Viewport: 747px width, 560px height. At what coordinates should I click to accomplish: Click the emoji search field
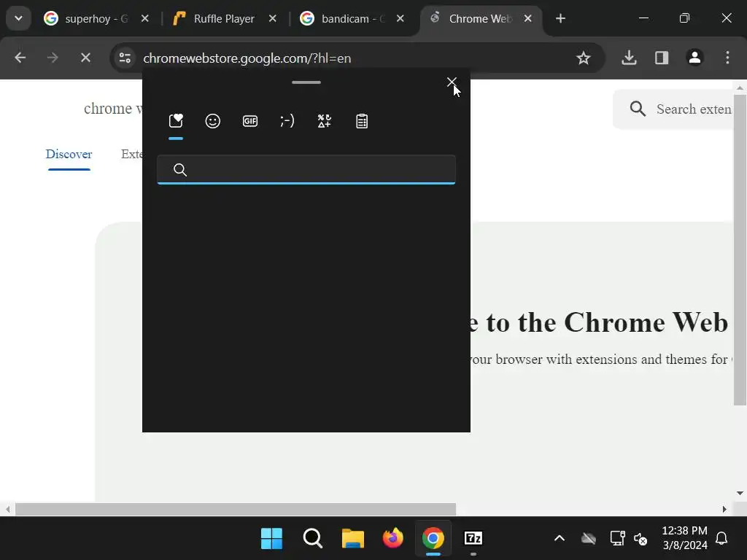(306, 169)
